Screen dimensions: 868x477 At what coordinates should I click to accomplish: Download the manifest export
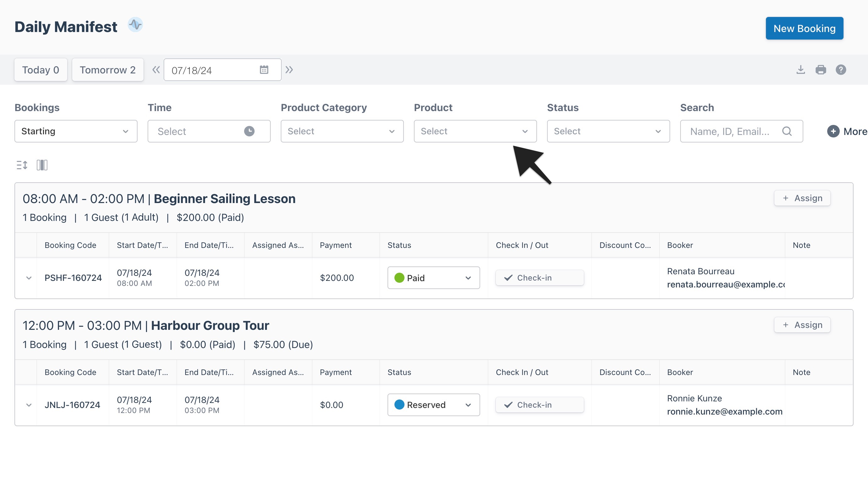coord(800,70)
